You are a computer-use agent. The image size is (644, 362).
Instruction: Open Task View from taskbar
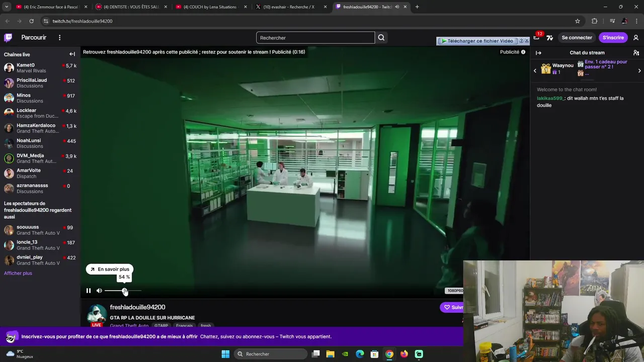(315, 354)
